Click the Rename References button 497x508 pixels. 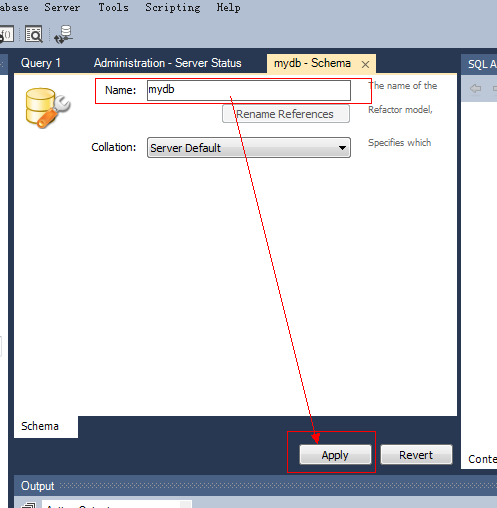286,114
